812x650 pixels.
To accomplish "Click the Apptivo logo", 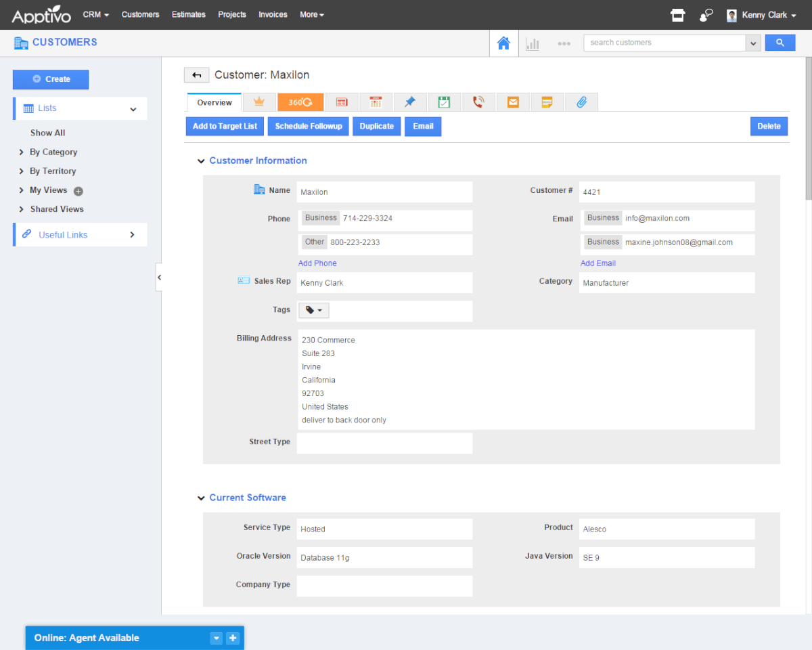I will pyautogui.click(x=41, y=14).
